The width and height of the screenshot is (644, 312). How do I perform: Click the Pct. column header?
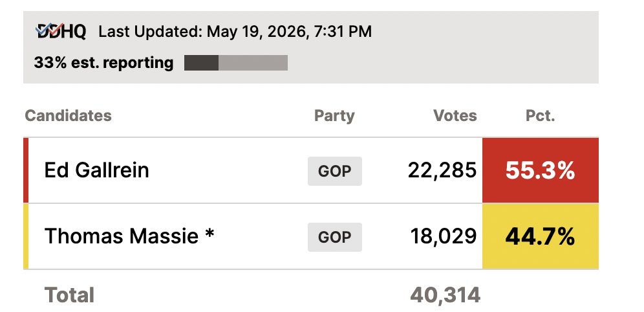tap(540, 115)
